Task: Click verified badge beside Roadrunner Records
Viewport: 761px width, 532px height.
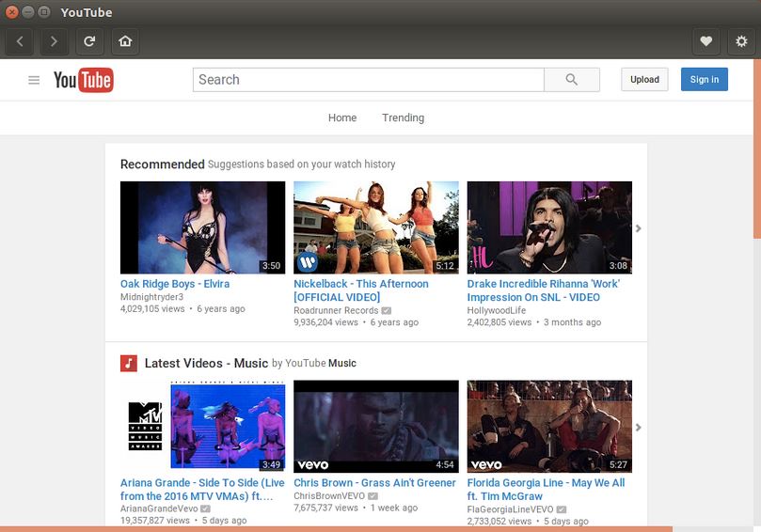Action: 387,310
